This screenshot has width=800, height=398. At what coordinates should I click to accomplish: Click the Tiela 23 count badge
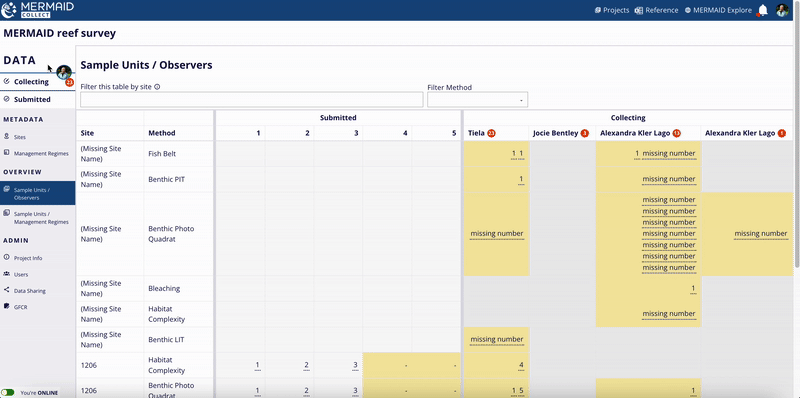pos(491,134)
